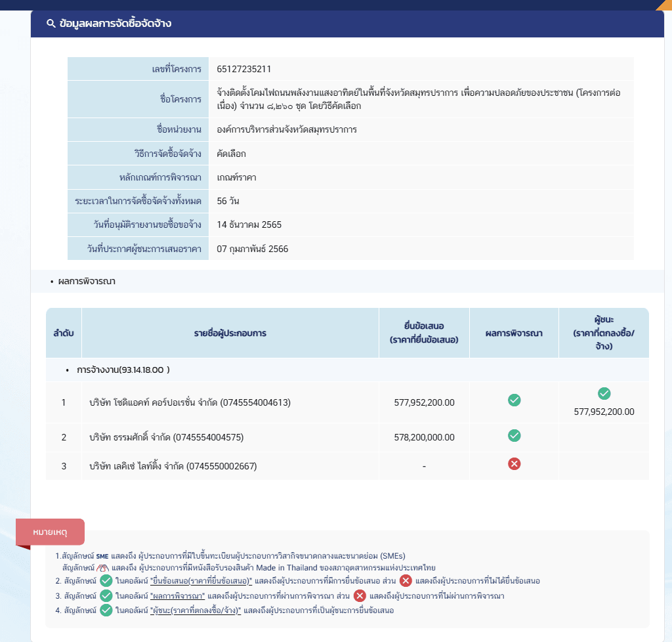Click the Made in Thailand symbol in notes
This screenshot has width=672, height=642.
click(x=102, y=568)
